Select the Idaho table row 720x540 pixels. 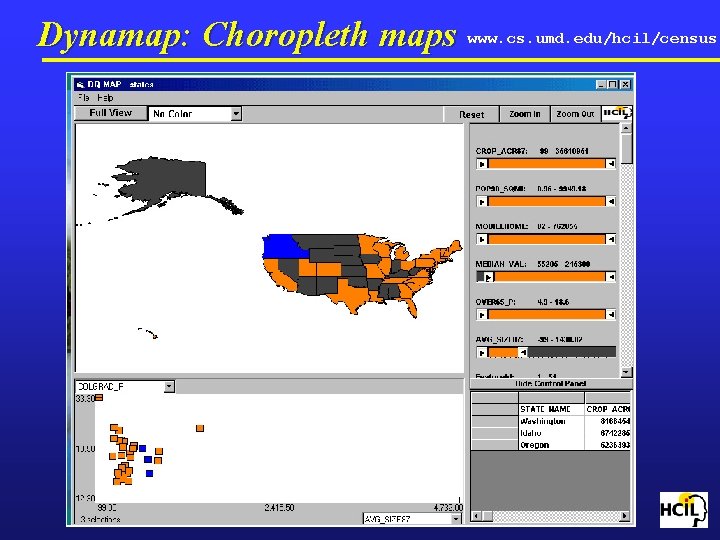[551, 433]
